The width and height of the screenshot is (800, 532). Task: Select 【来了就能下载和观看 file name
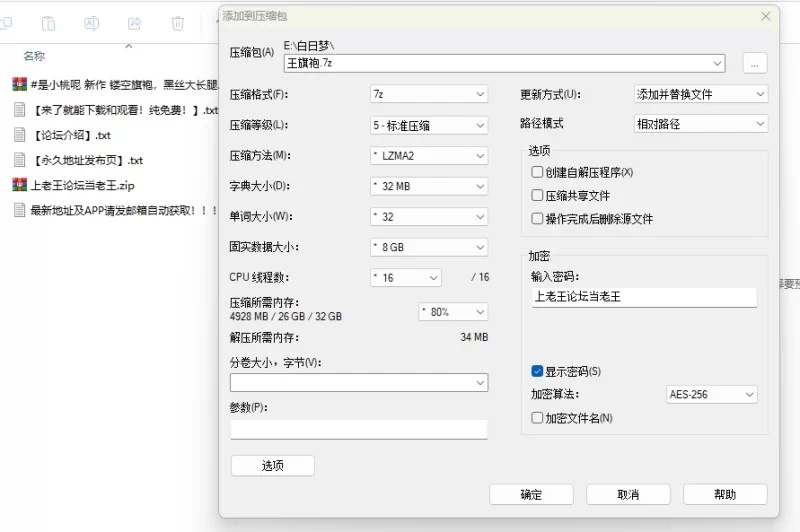point(124,110)
